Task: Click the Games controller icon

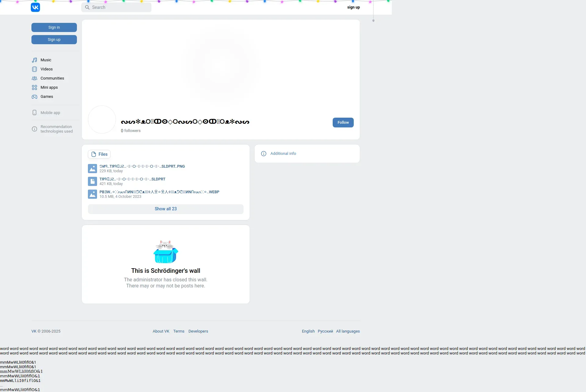Action: point(34,97)
